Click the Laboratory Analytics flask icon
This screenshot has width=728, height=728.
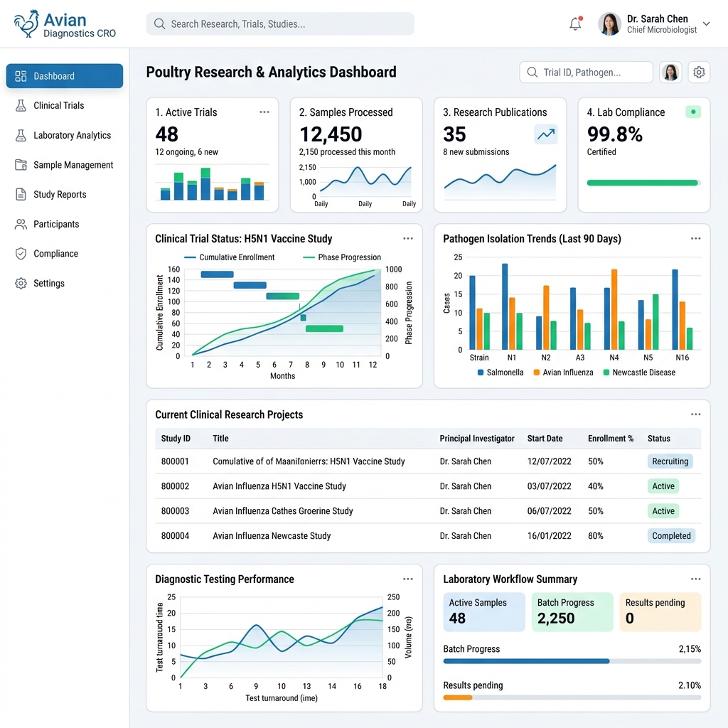(21, 135)
